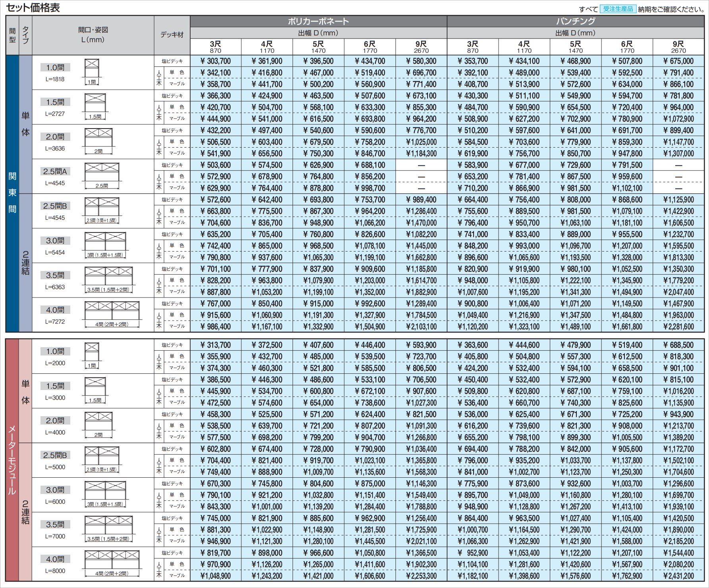Image resolution: width=709 pixels, height=588 pixels.
Task: Click the メーターモジュール red side label
Action: [x=12, y=459]
